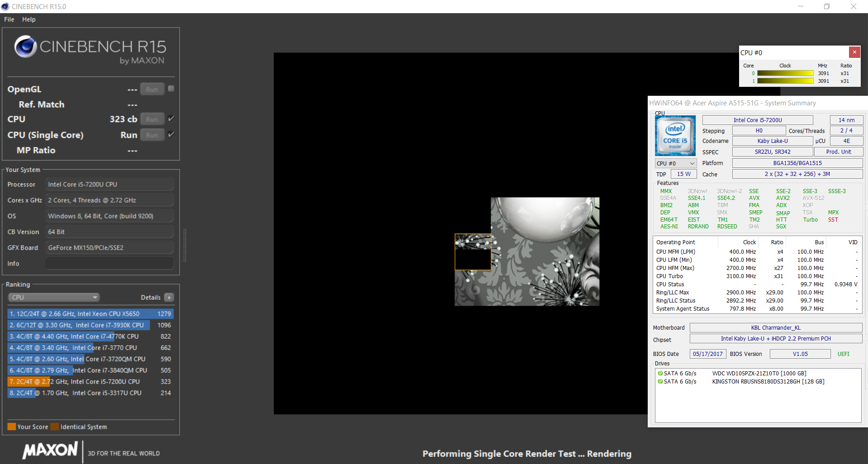Click the Details arrow button in Ranking
Viewport: 868px width, 464px height.
coord(169,297)
